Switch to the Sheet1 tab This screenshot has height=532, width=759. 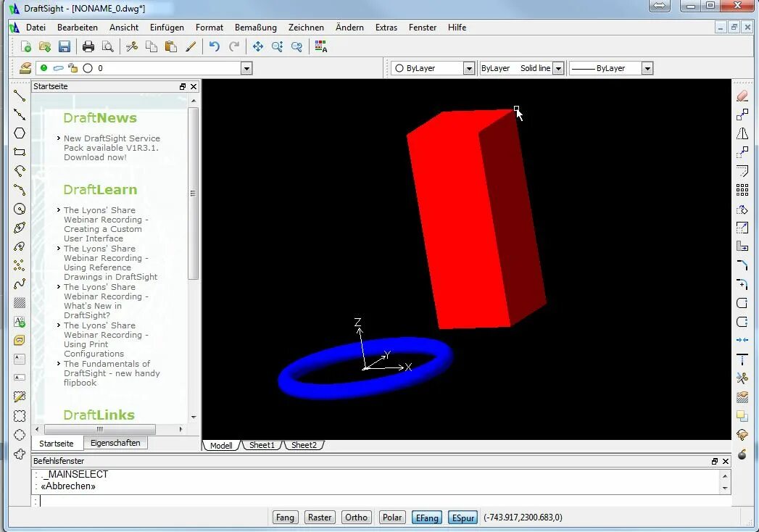coord(262,445)
